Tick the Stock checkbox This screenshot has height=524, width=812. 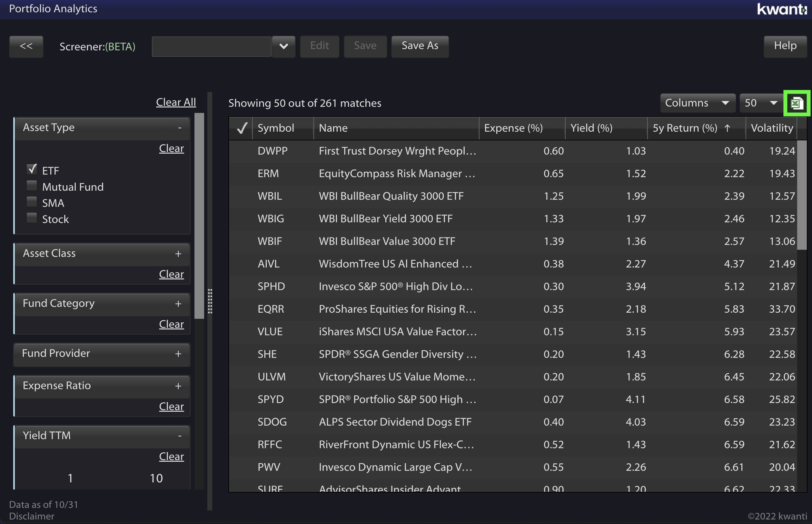point(32,218)
